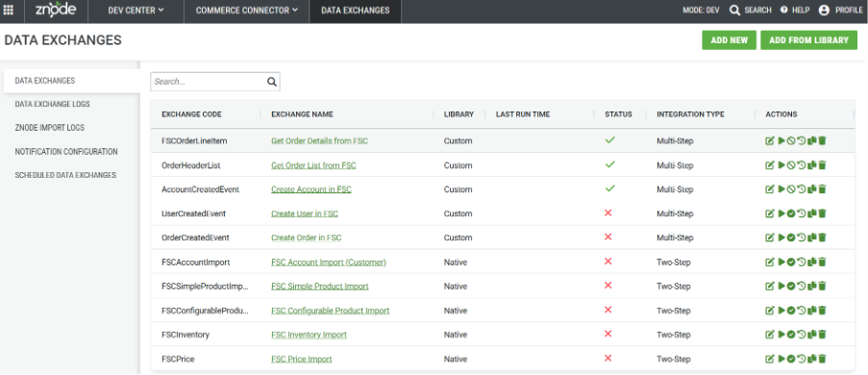This screenshot has height=375, width=868.
Task: Open Get Order Details from FSC link
Action: pos(319,141)
